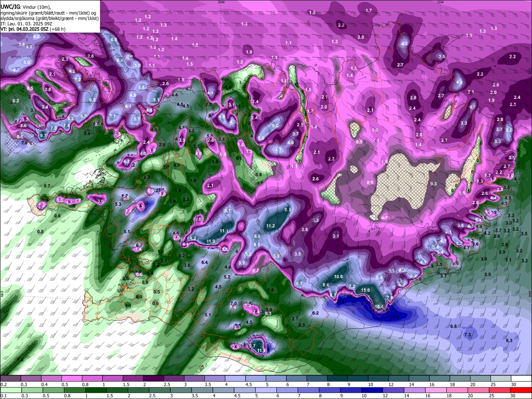The height and width of the screenshot is (399, 532).
Task: Click the '0.1' label on the lower legend row
Action: 4,396
